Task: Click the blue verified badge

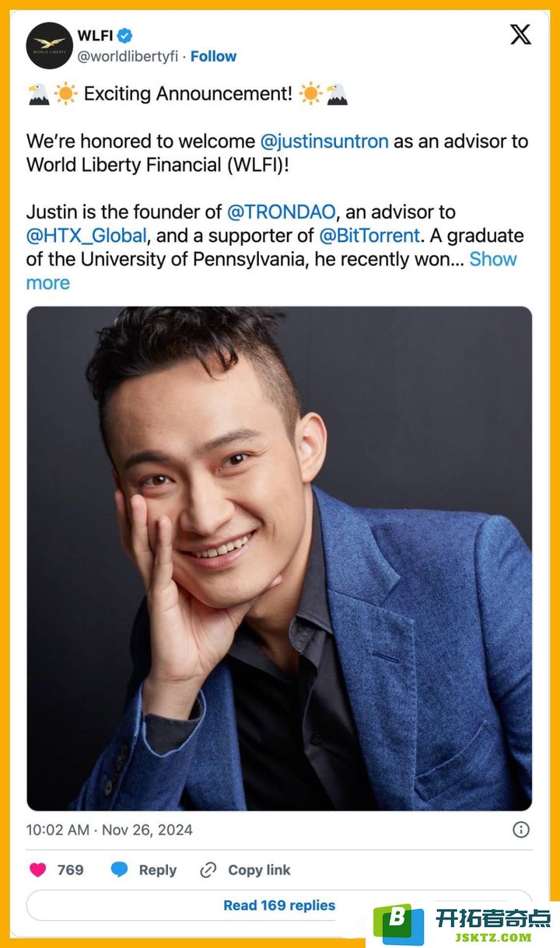Action: pyautogui.click(x=125, y=35)
